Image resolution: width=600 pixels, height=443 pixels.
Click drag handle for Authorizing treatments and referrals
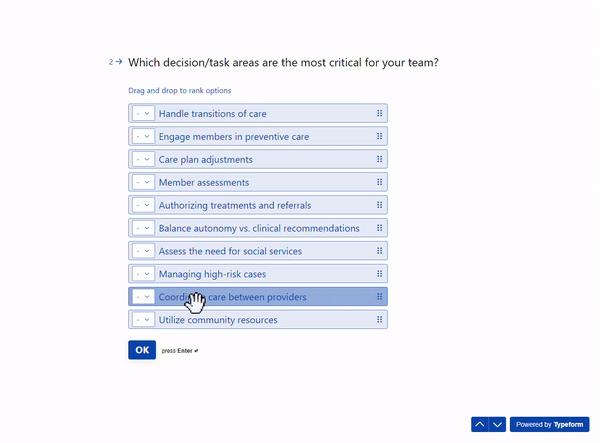(379, 205)
